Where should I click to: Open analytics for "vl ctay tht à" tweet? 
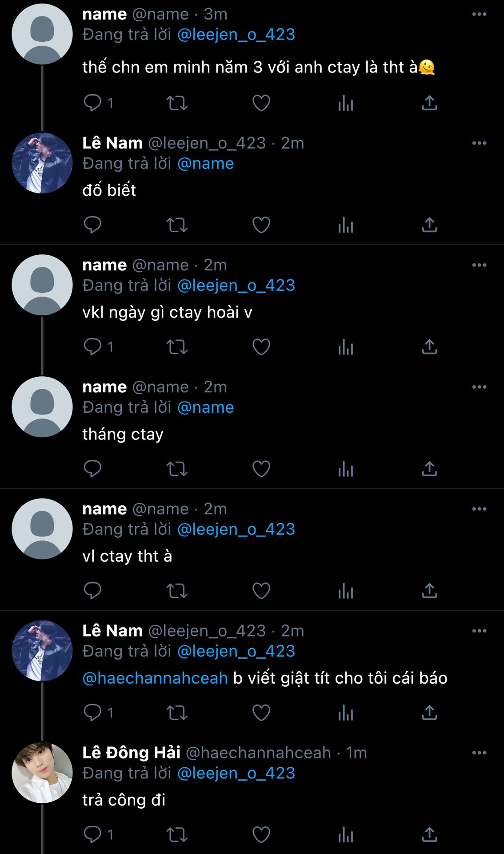coord(345,591)
